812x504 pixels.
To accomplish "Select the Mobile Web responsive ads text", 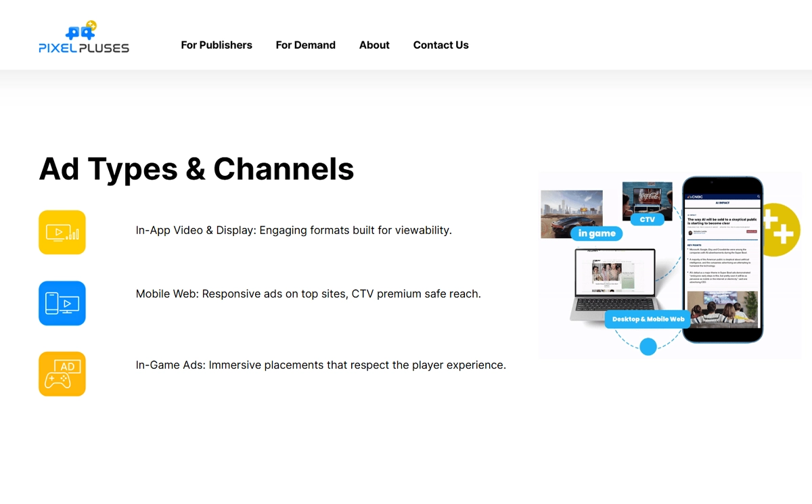I will (308, 294).
